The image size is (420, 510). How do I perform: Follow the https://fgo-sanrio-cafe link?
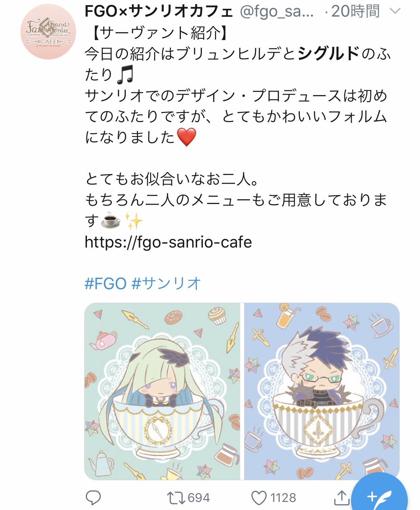point(168,242)
